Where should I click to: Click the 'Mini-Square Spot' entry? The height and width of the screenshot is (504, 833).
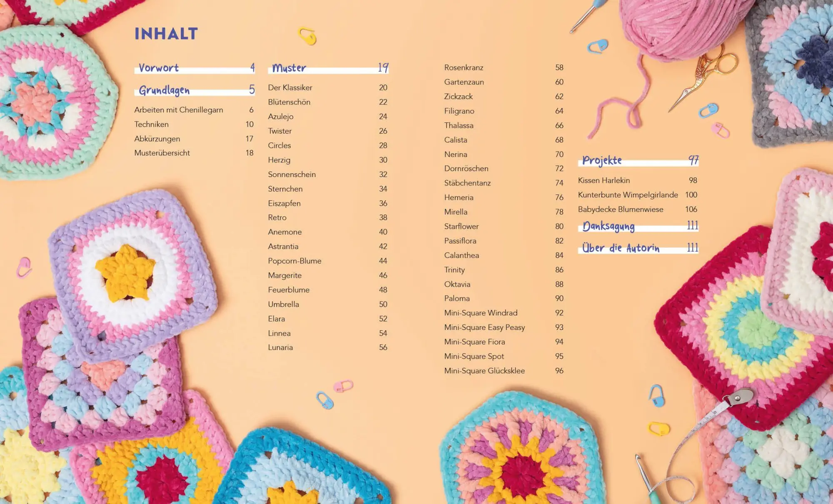[474, 356]
